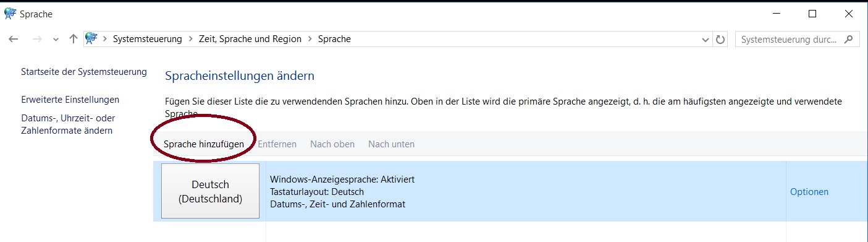Click Entfernen in language toolbar
Image resolution: width=868 pixels, height=242 pixels.
pos(277,144)
